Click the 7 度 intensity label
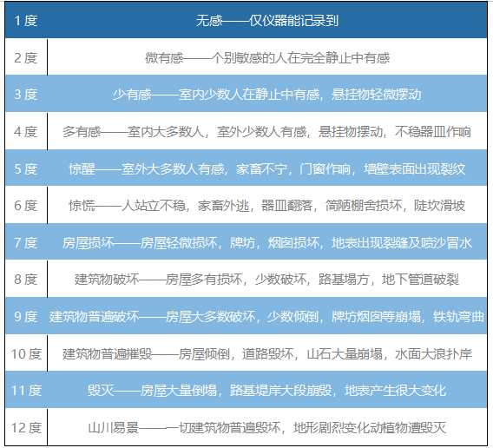 (26, 242)
